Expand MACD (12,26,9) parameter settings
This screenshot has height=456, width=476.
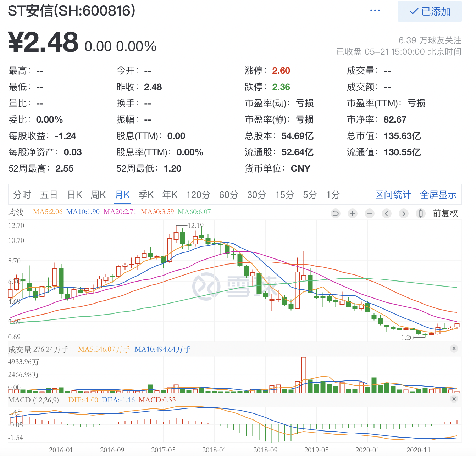point(33,400)
